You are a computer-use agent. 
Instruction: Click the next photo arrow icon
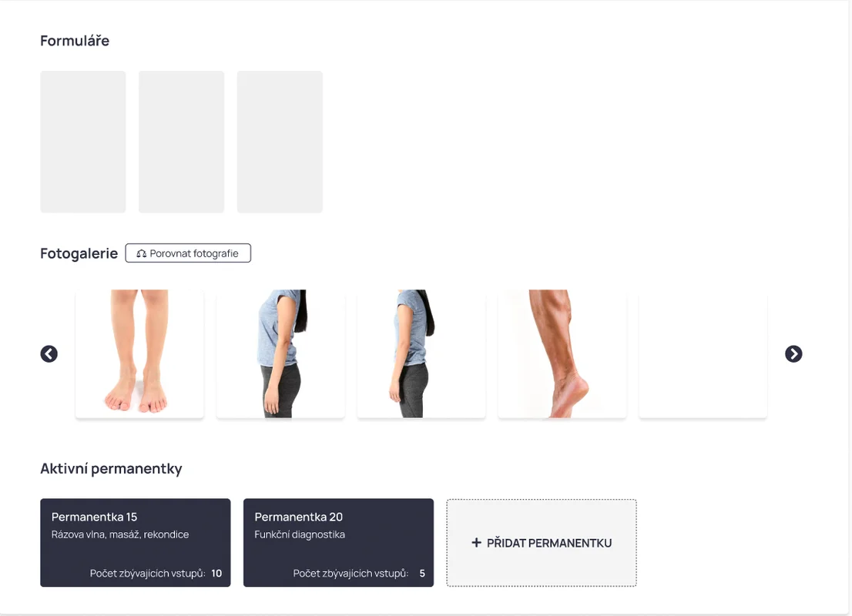coord(793,353)
